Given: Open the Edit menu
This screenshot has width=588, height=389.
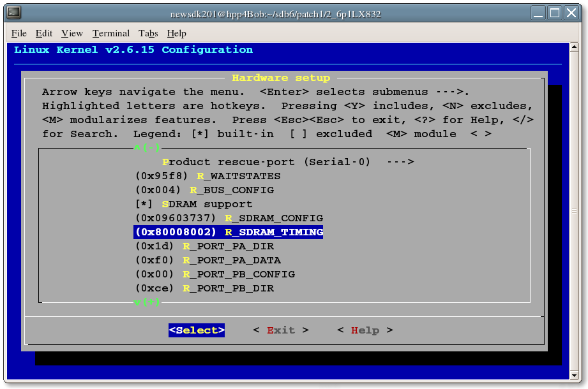Looking at the screenshot, I should click(x=44, y=33).
